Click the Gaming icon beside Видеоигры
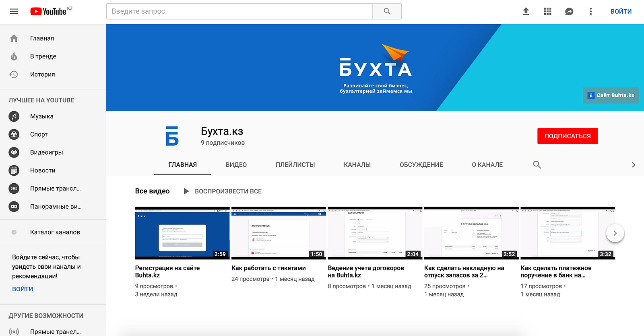644x336 pixels. [x=14, y=152]
